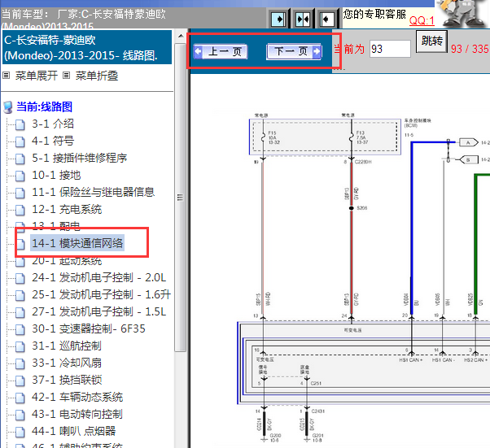The width and height of the screenshot is (490, 448).
Task: Click the document icon beside 33-1 冷却风扇
Action: (20, 363)
